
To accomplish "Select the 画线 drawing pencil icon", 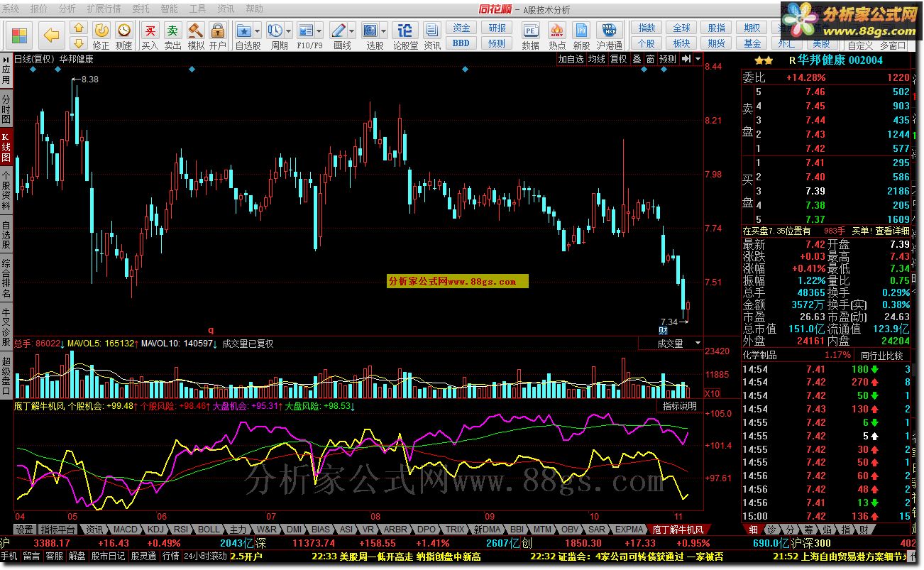I will [x=339, y=31].
